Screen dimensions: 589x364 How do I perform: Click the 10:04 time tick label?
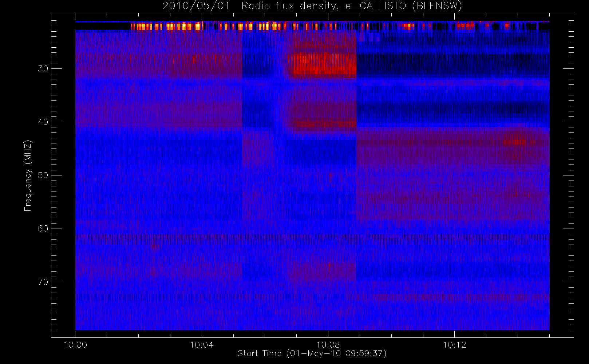(202, 345)
